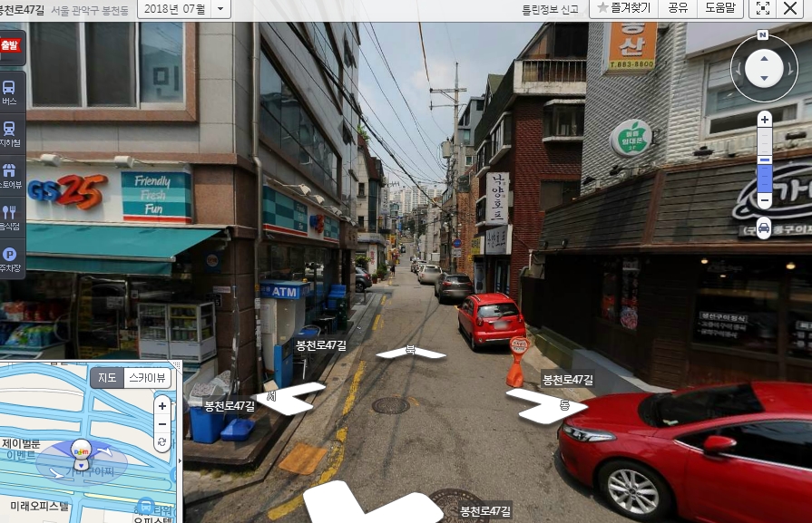Image resolution: width=812 pixels, height=523 pixels.
Task: Show bus stops with the 버스 icon
Action: point(9,92)
